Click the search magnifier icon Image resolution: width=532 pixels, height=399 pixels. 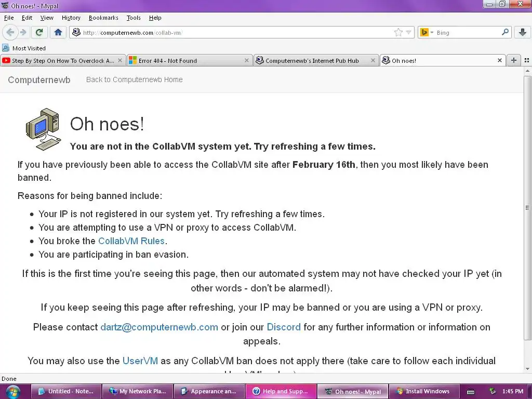(505, 32)
